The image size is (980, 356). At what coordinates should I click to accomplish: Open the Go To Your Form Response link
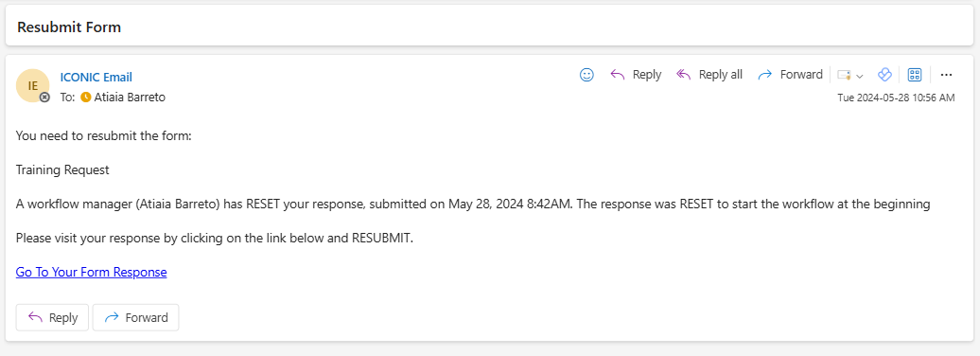coord(91,272)
